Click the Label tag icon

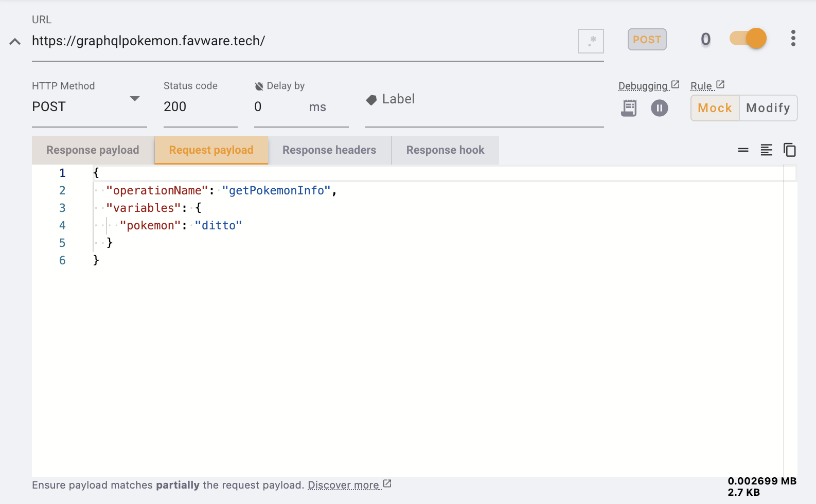[x=371, y=100]
